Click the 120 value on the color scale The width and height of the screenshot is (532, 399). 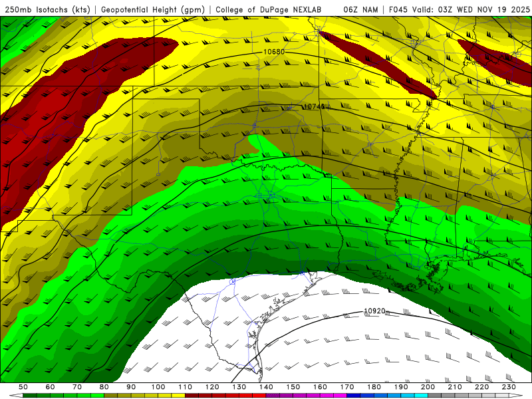click(212, 387)
